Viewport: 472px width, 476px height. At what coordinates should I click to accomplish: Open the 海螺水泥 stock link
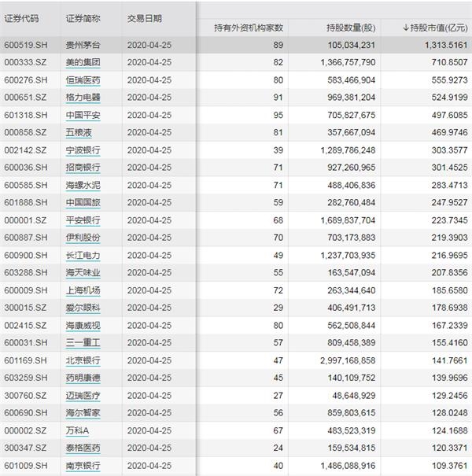tap(83, 185)
